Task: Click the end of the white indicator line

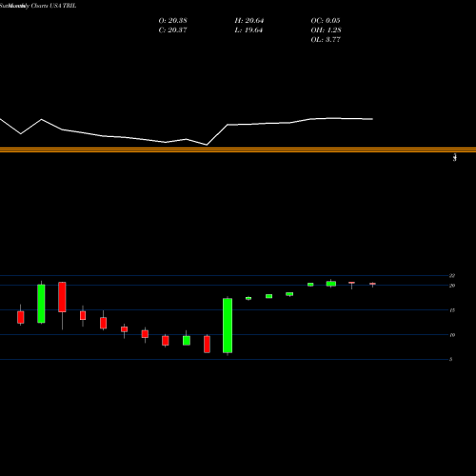Action: pos(372,119)
